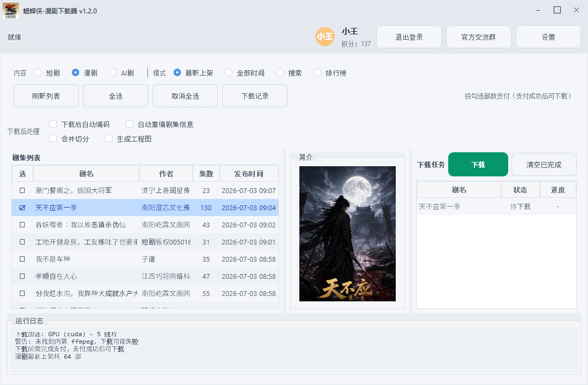Click the 小王 user avatar
588x385 pixels.
click(x=325, y=36)
